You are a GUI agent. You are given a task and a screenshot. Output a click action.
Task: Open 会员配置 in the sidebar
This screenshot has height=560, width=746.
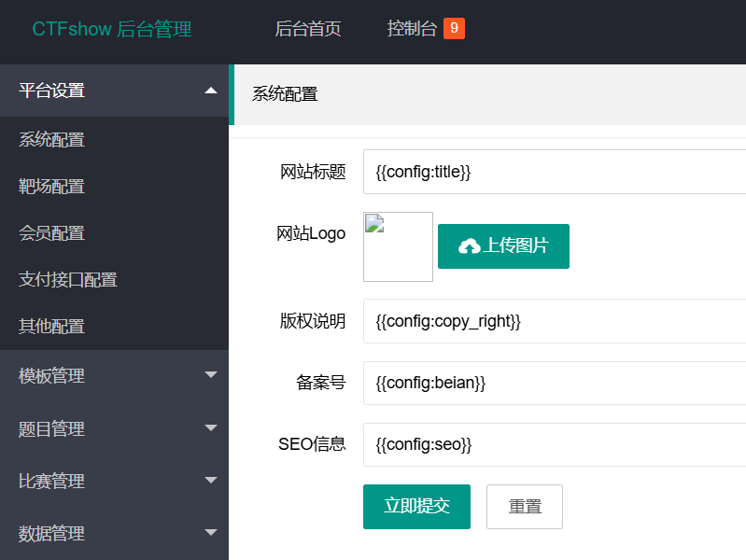pos(52,233)
